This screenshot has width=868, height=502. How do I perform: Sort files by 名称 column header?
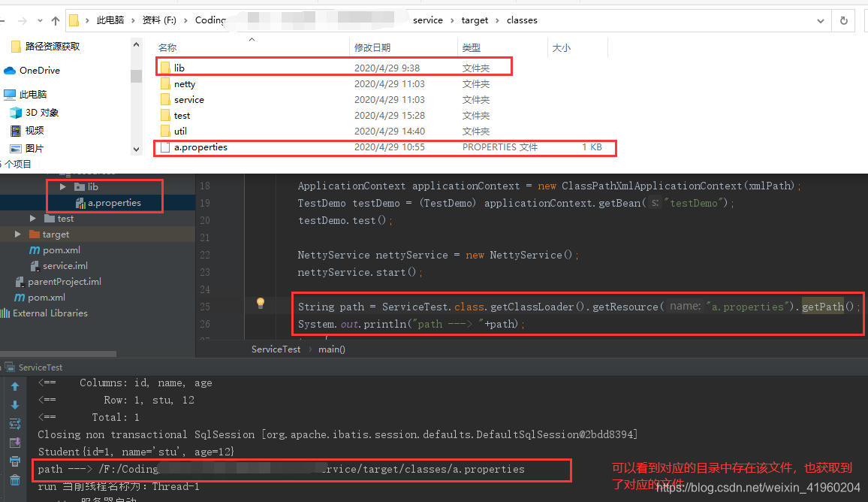(x=167, y=48)
